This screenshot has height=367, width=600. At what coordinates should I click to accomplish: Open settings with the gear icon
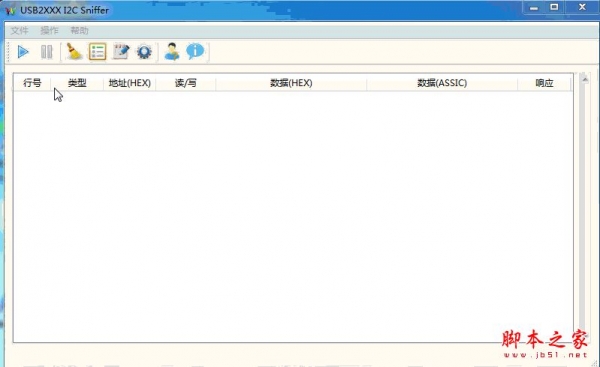pos(144,52)
